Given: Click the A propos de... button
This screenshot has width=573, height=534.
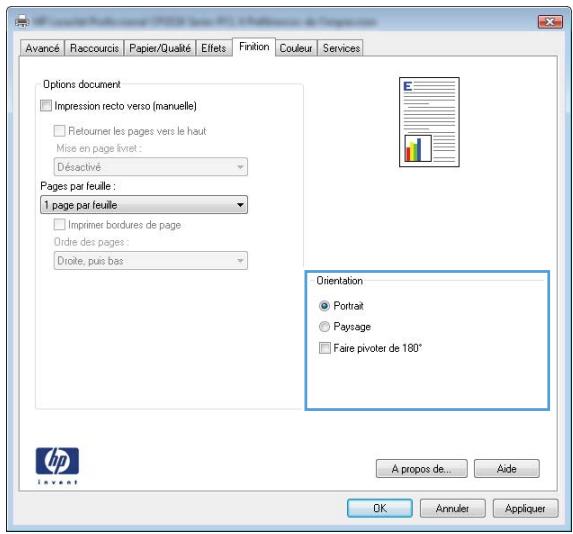Looking at the screenshot, I should point(421,469).
